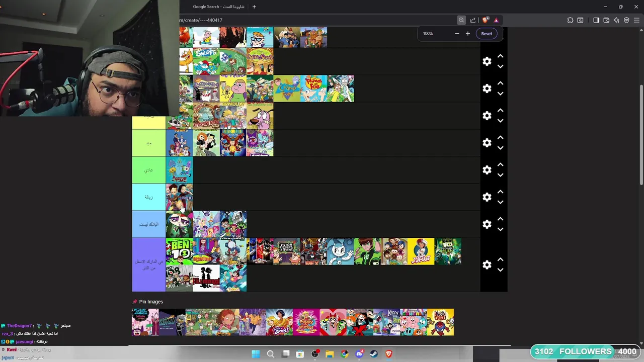This screenshot has width=644, height=362.
Task: Increase page zoom with plus button
Action: point(467,34)
